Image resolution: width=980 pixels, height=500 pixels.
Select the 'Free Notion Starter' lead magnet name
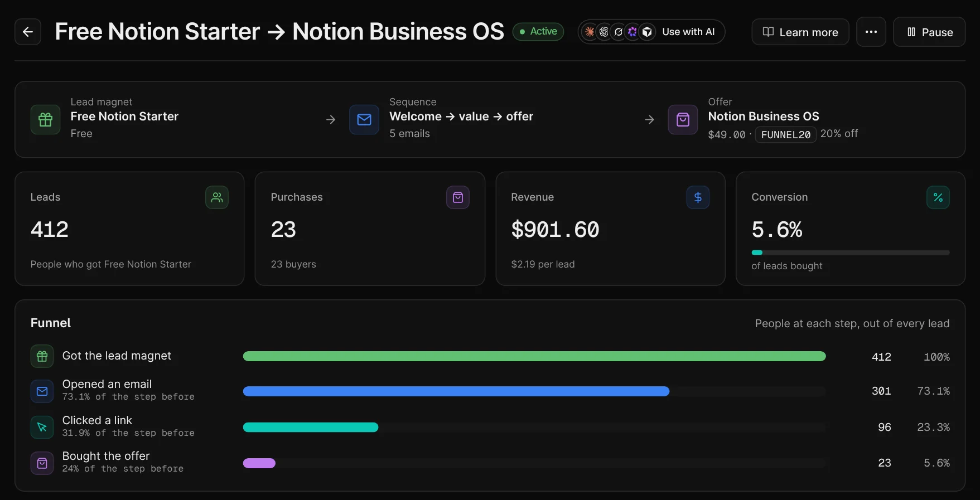tap(124, 116)
